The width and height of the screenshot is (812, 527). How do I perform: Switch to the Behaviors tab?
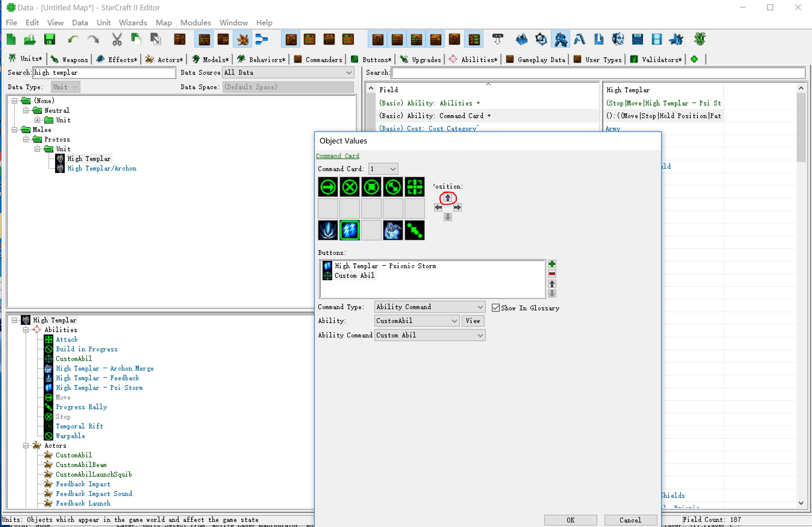coord(261,59)
